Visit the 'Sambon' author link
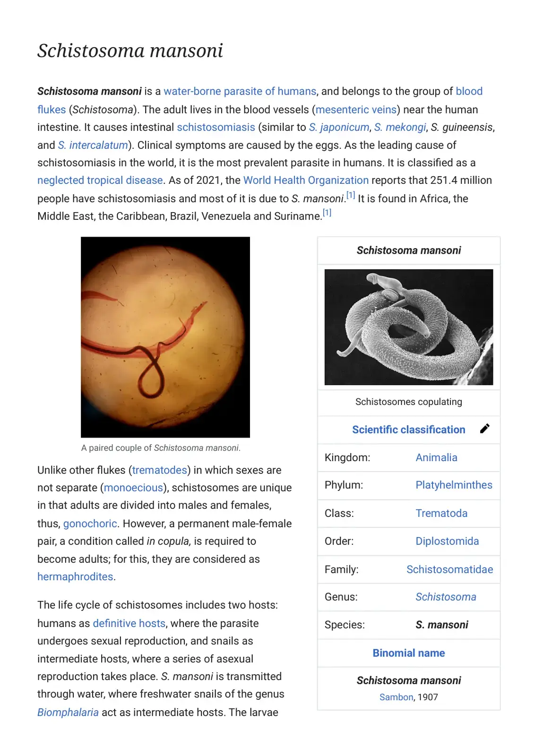 pyautogui.click(x=396, y=697)
